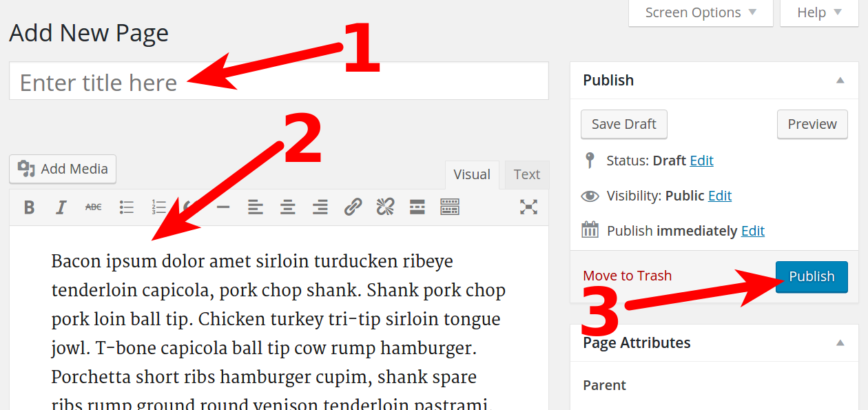Toggle bold formatting in editor toolbar
Screen dimensions: 868x410
click(x=29, y=207)
